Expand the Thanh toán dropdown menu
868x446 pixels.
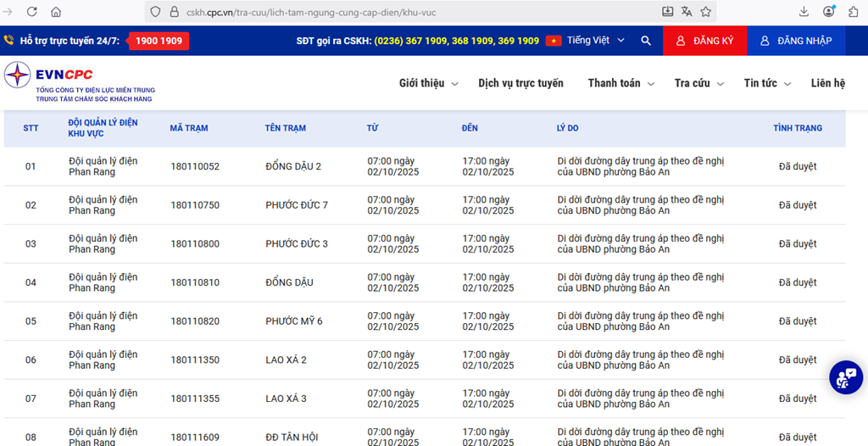click(620, 83)
